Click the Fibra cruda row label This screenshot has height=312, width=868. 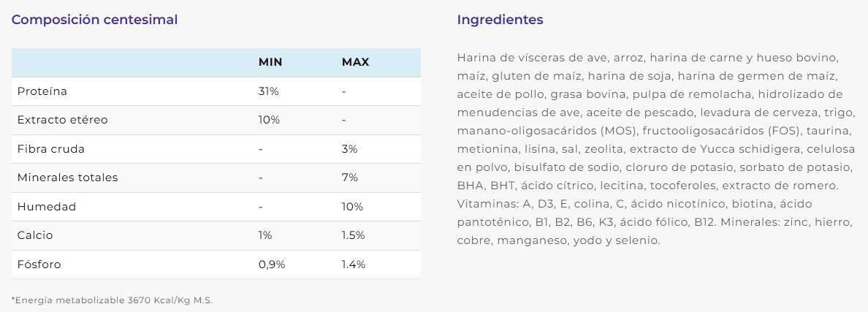(x=51, y=149)
